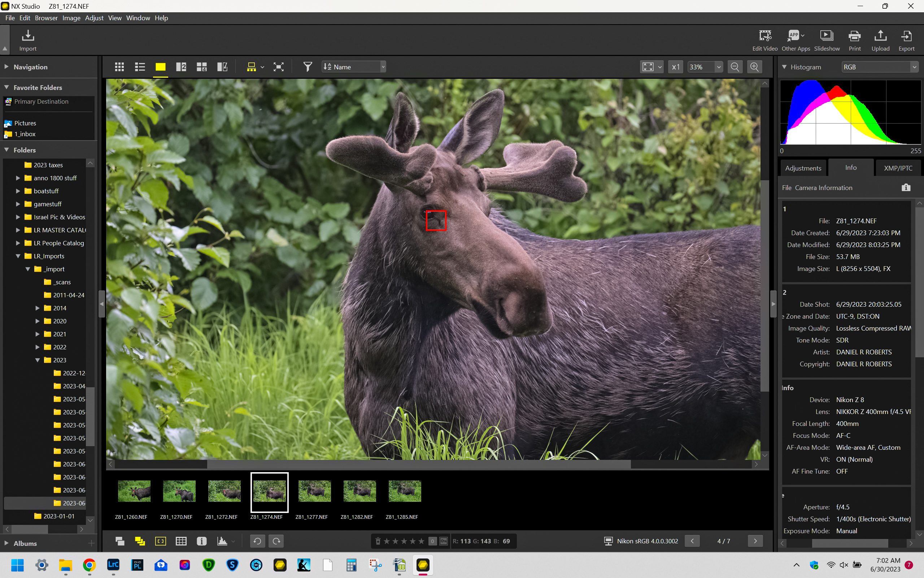
Task: Open the Name sort order dropdown
Action: [354, 67]
